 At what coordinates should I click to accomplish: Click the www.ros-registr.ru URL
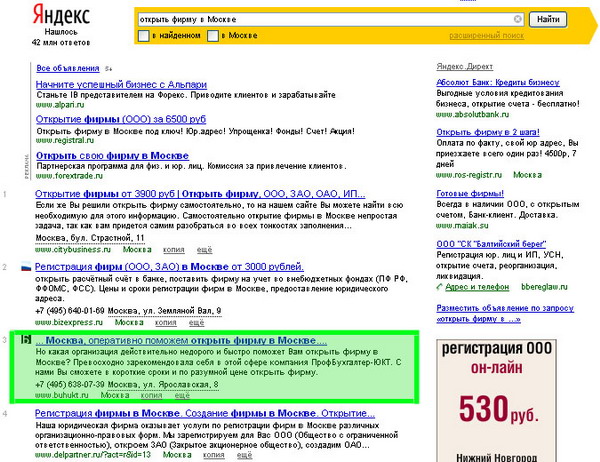click(x=469, y=175)
